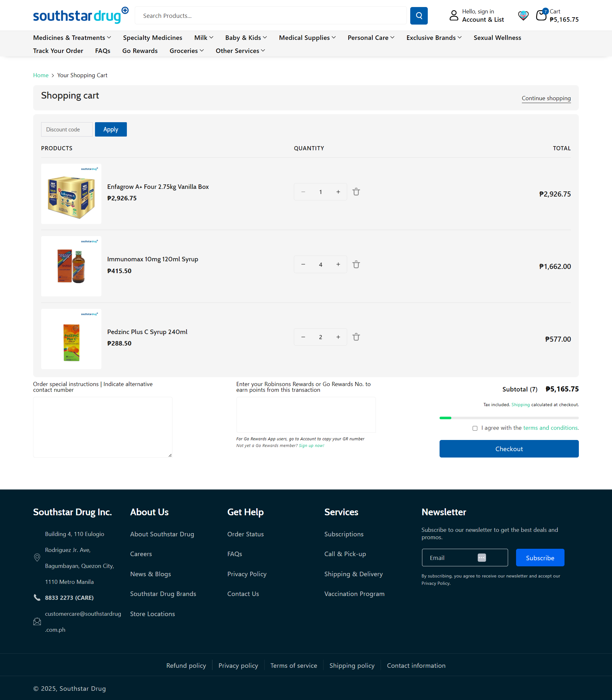Expand Medicines & Treatments menu
Image resolution: width=612 pixels, height=700 pixels.
72,38
